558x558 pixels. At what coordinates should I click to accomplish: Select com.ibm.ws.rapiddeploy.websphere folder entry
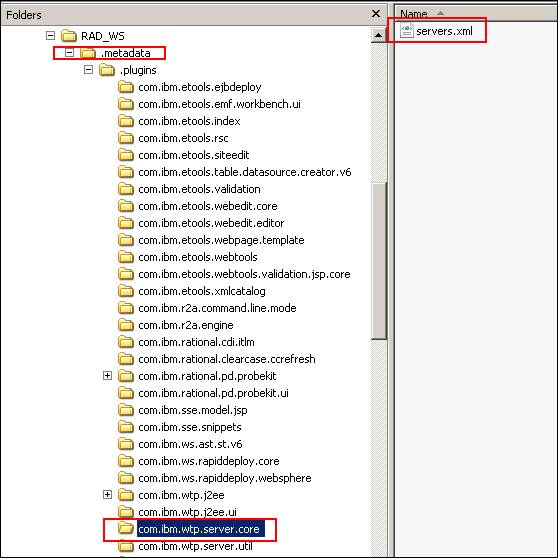225,478
